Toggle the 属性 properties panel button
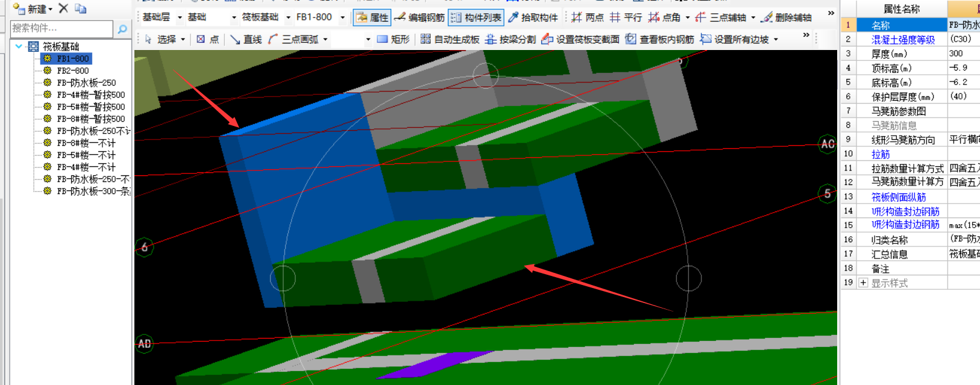The width and height of the screenshot is (980, 385). tap(372, 17)
